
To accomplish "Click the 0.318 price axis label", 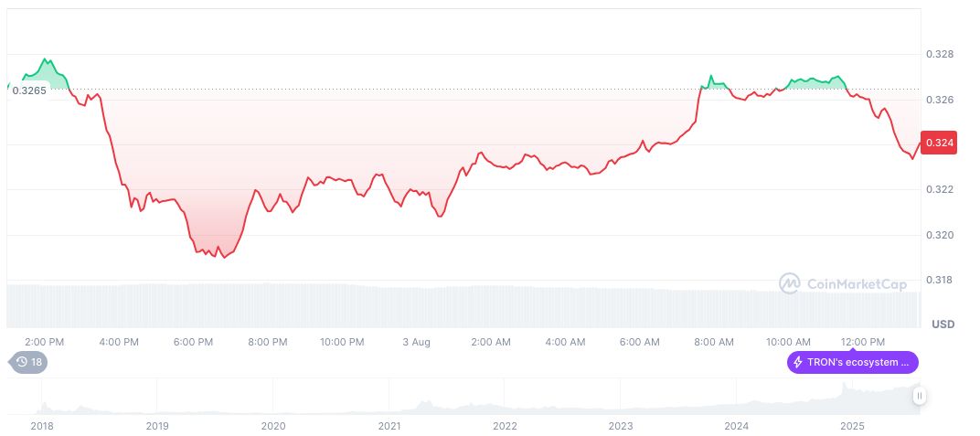I will tap(939, 280).
